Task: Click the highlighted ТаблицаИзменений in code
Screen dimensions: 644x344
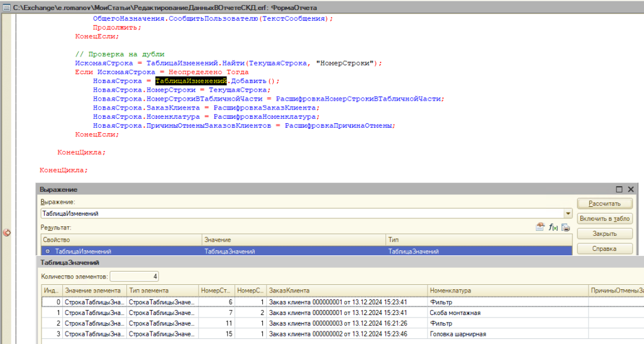Action: [x=191, y=81]
